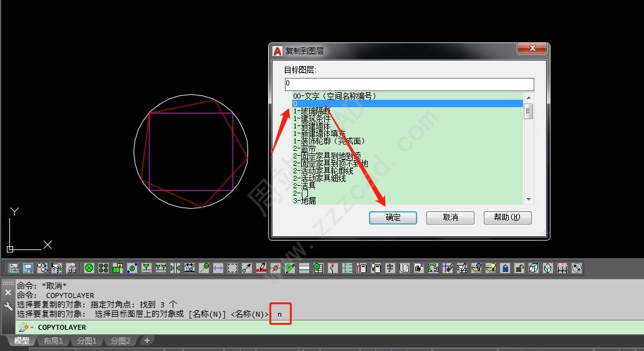Click the four green circles toolbar icon
This screenshot has width=644, height=351.
point(103,268)
